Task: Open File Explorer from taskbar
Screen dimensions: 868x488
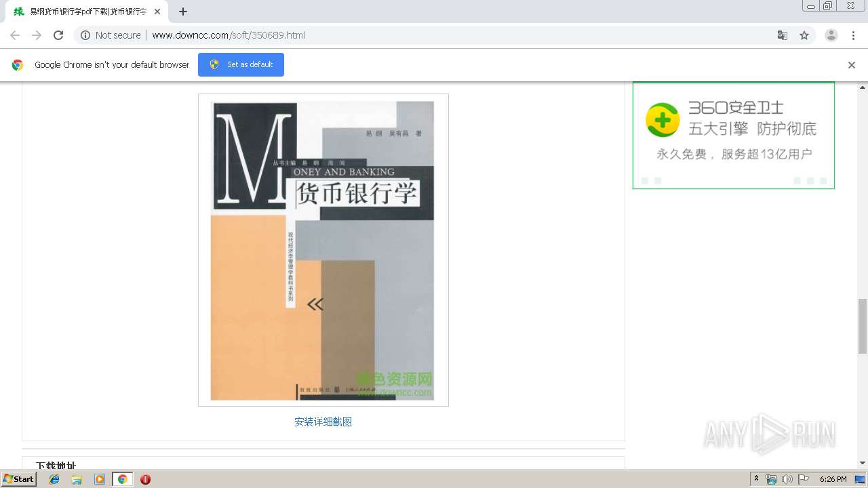Action: point(77,479)
